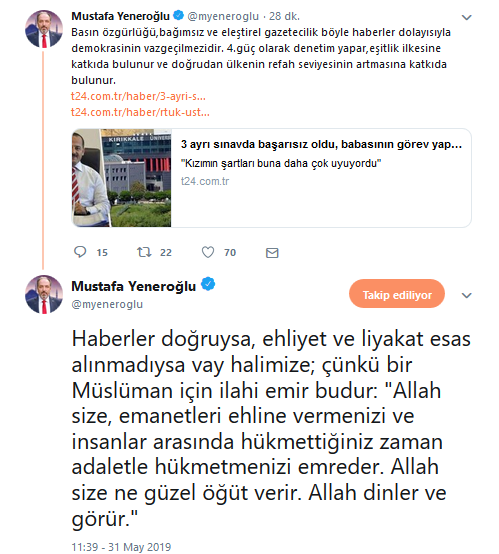Like the tweet with heart icon

coord(208,252)
